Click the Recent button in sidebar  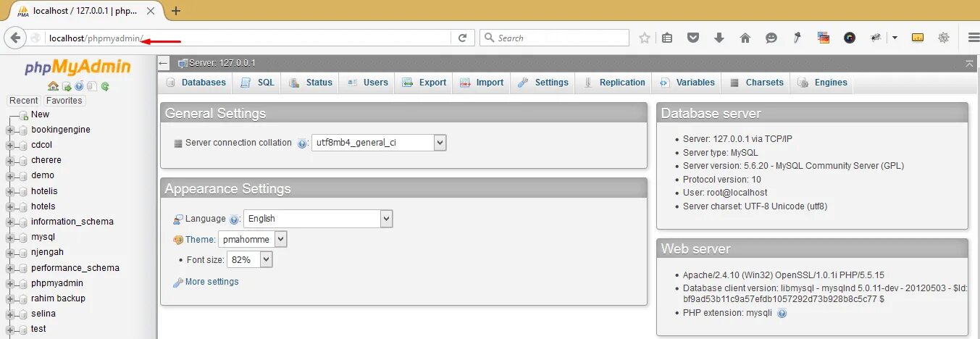click(24, 101)
